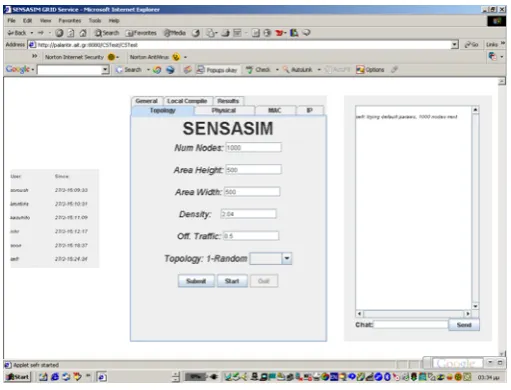This screenshot has width=511, height=390.
Task: Open the address bar dropdown arrow
Action: (455, 45)
